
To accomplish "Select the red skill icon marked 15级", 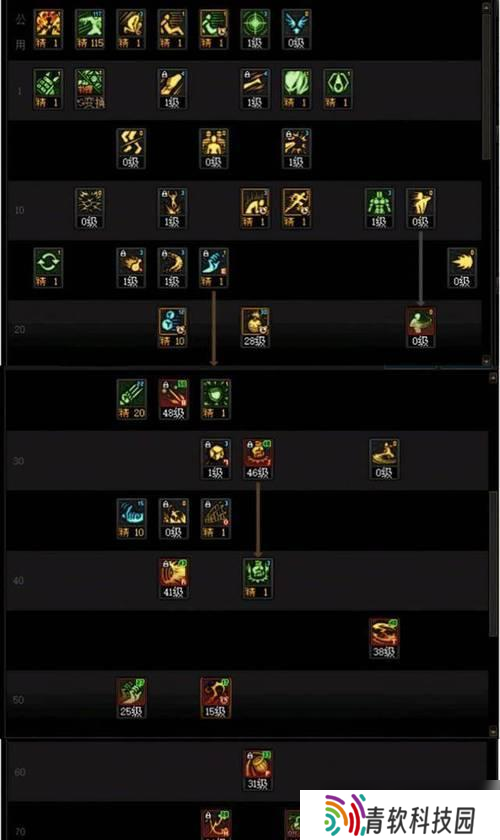I will tap(215, 698).
